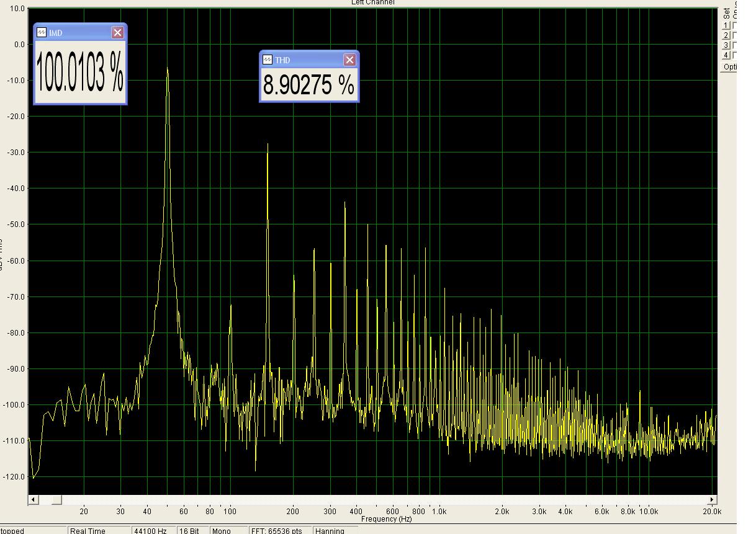Close the IMD readout window

point(117,33)
